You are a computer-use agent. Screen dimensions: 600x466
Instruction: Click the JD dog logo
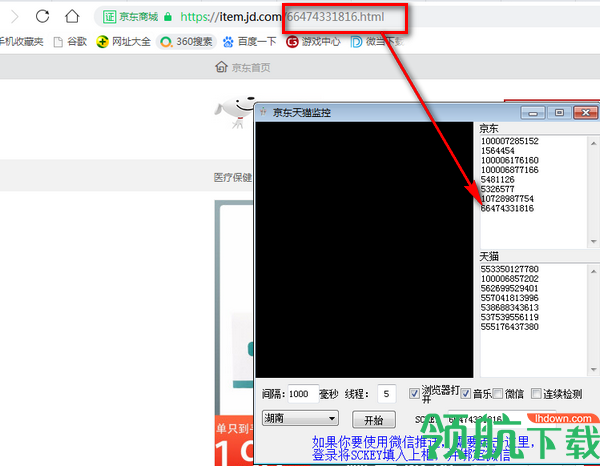[234, 111]
